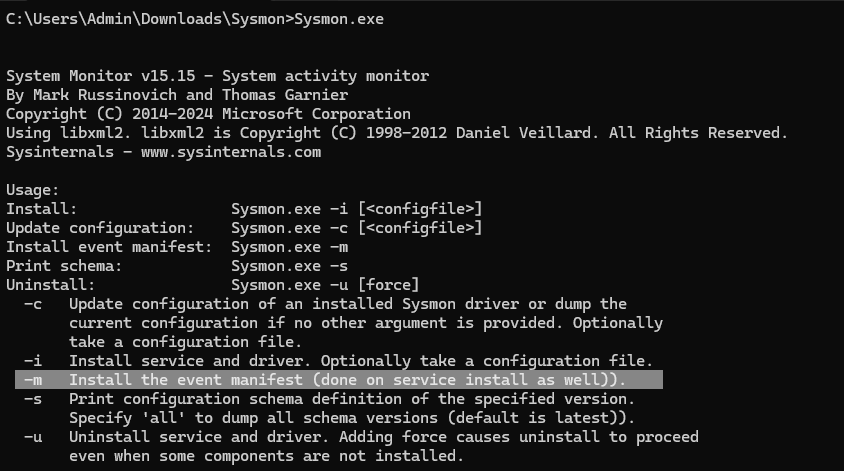Click the Sysmon.exe -m usage command

(289, 247)
